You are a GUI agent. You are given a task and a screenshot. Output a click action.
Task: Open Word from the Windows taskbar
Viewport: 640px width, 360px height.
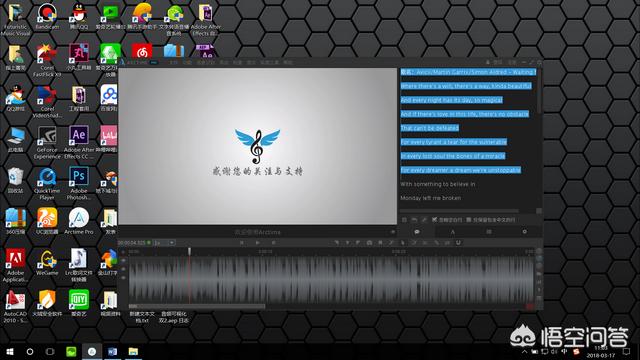(112, 351)
